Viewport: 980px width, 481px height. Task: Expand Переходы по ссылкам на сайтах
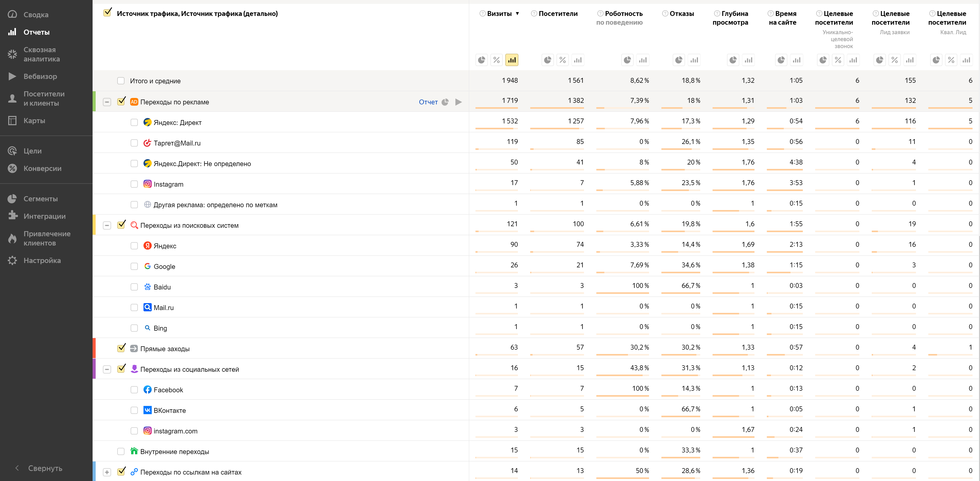coord(107,472)
